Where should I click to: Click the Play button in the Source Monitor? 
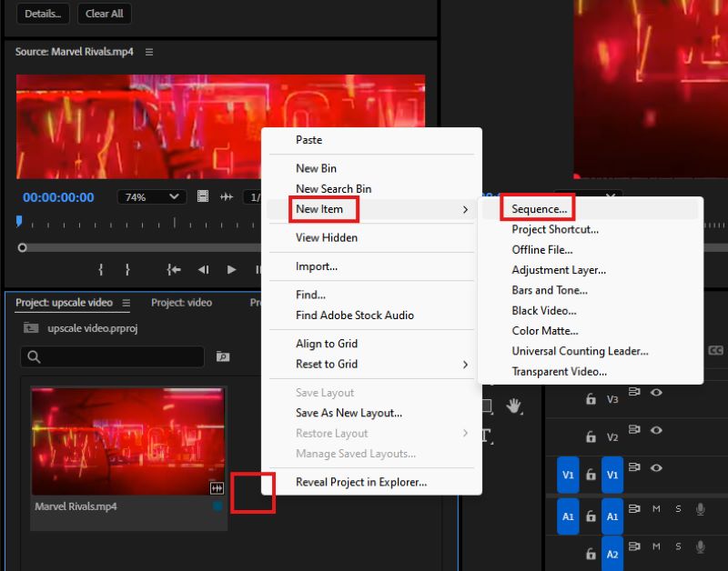coord(231,270)
